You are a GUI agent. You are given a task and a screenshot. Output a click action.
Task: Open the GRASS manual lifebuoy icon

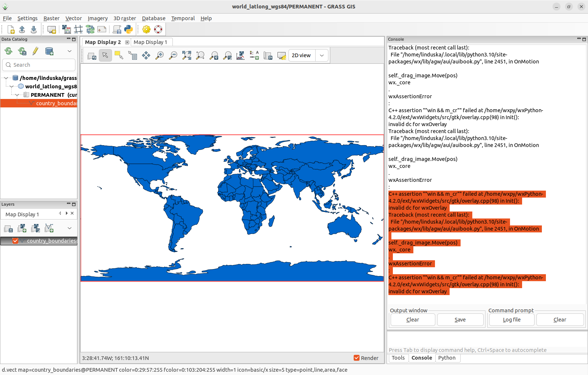click(x=158, y=29)
